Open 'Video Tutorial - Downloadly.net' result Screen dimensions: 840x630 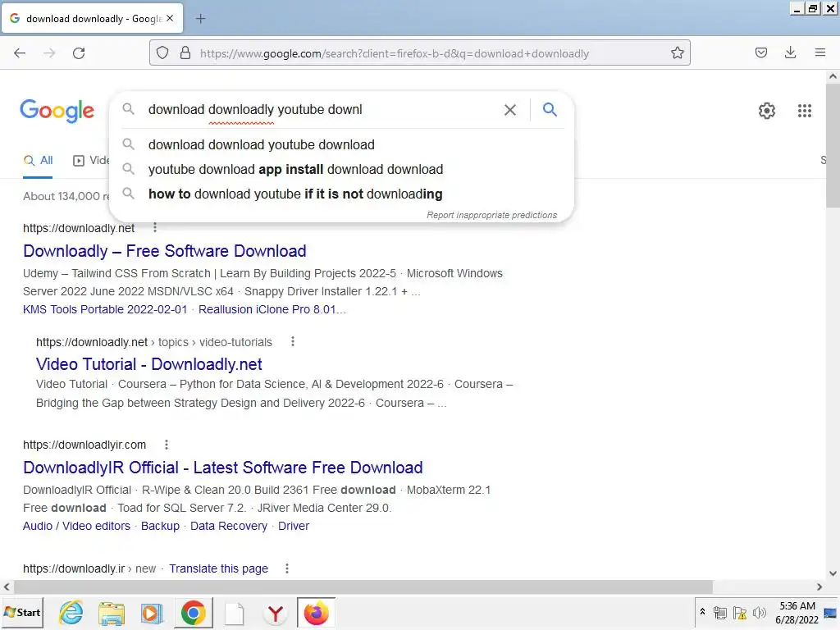pyautogui.click(x=149, y=364)
